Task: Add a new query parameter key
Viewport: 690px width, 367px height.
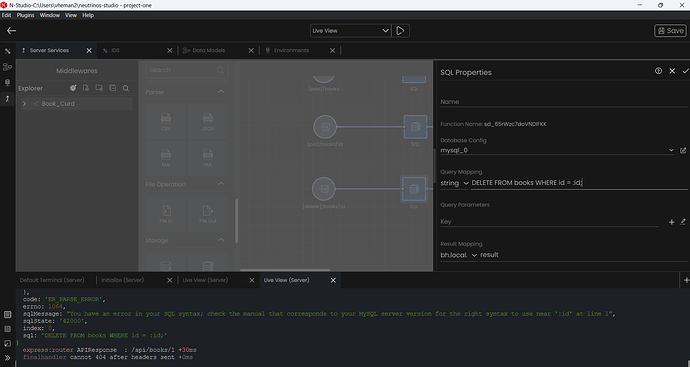Action: click(672, 222)
